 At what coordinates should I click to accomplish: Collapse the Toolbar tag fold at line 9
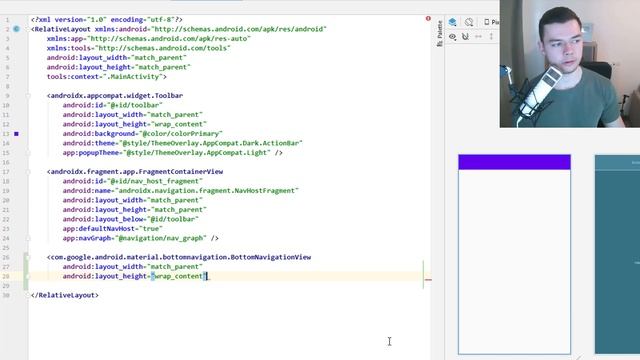click(28, 96)
